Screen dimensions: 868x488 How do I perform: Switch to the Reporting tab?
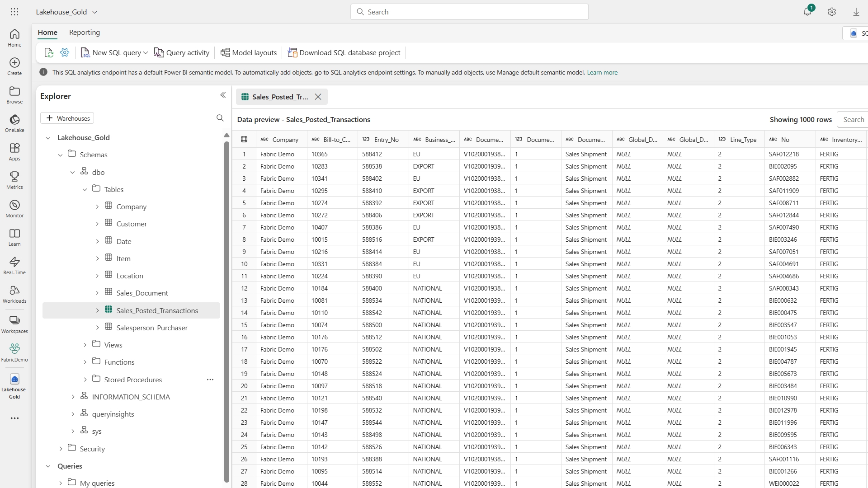84,32
